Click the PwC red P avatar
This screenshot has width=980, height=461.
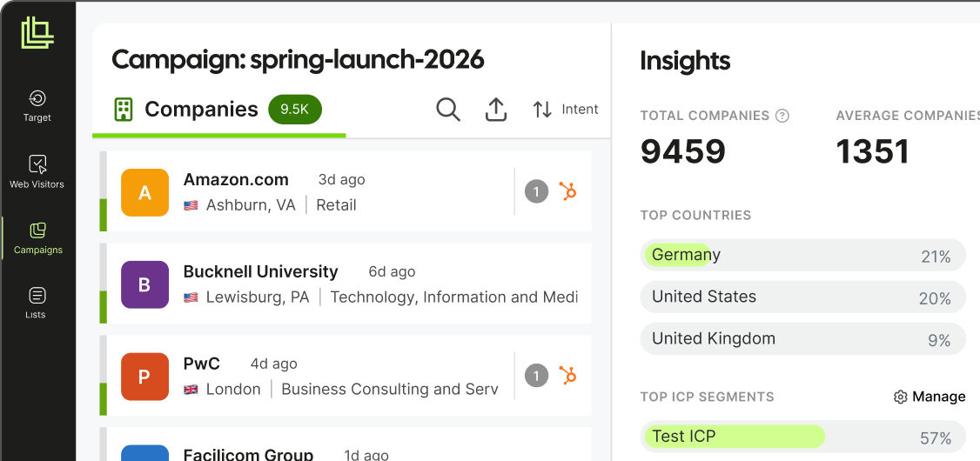coord(145,377)
